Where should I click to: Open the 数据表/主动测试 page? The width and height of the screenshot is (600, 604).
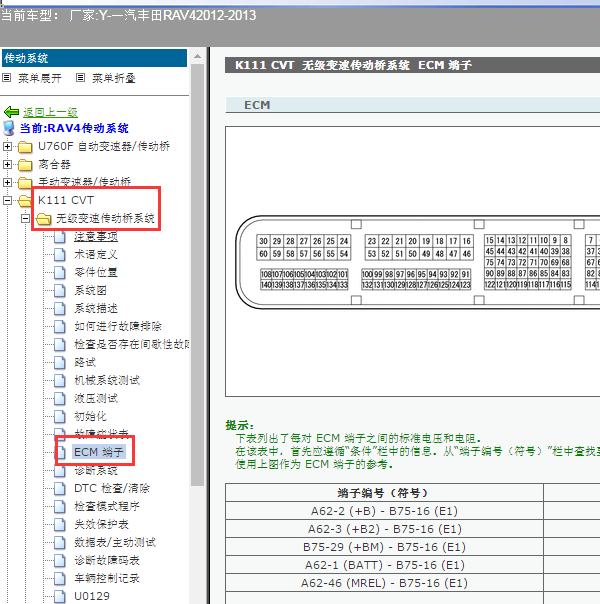pos(115,542)
